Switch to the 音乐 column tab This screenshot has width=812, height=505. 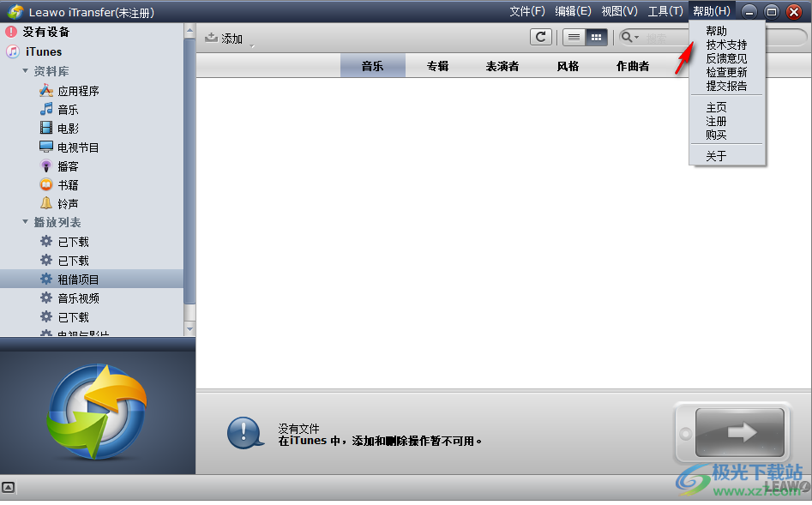pos(373,66)
